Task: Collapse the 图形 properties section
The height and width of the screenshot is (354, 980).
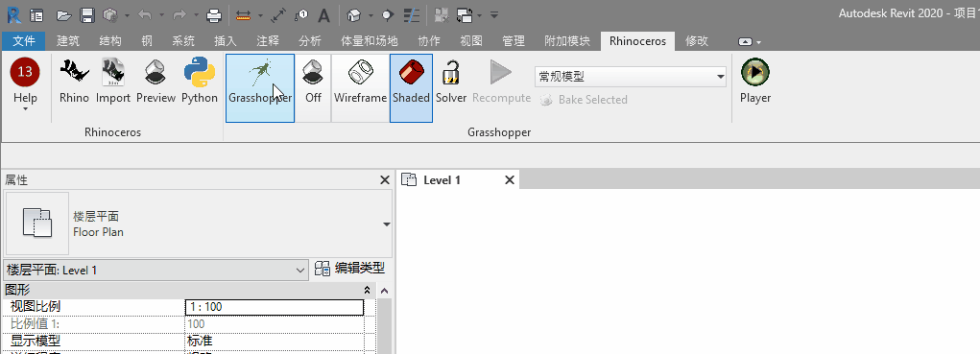Action: click(x=367, y=291)
